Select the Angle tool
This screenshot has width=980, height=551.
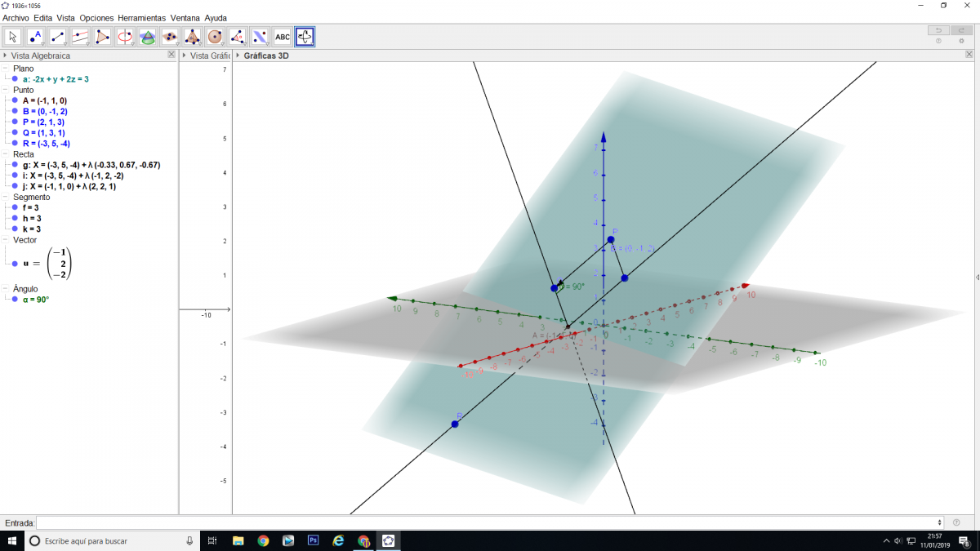pos(238,37)
